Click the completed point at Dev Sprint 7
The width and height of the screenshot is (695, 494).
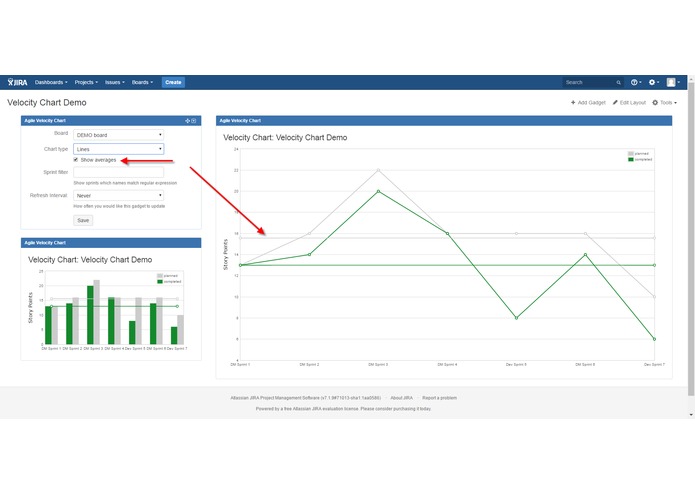pos(654,339)
